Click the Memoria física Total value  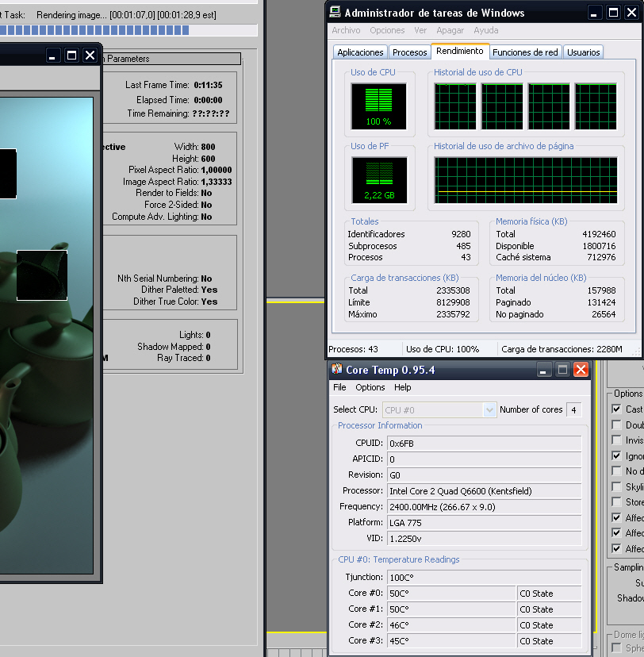coord(599,234)
